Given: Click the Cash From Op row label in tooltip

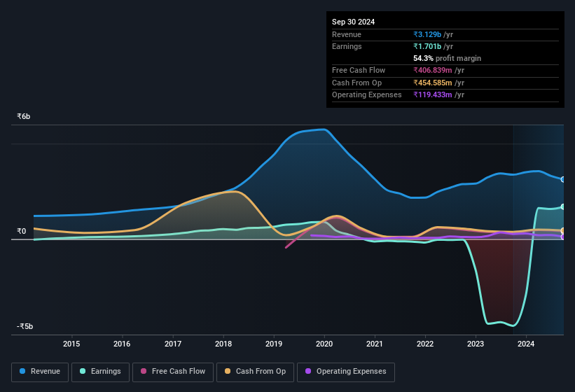Looking at the screenshot, I should point(356,83).
